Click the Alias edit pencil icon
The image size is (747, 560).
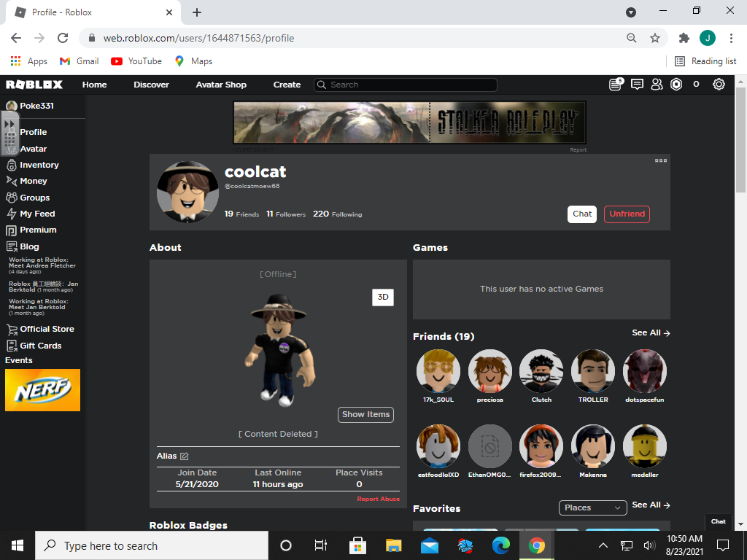184,455
